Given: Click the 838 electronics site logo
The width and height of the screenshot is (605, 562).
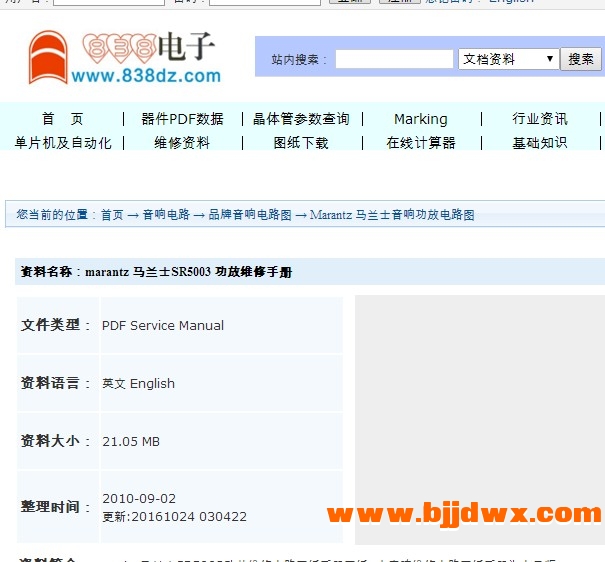Looking at the screenshot, I should click(124, 57).
